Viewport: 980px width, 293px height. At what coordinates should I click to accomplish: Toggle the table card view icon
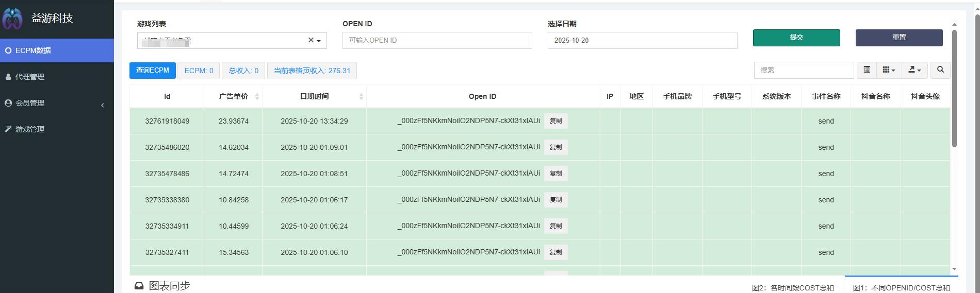pos(867,70)
